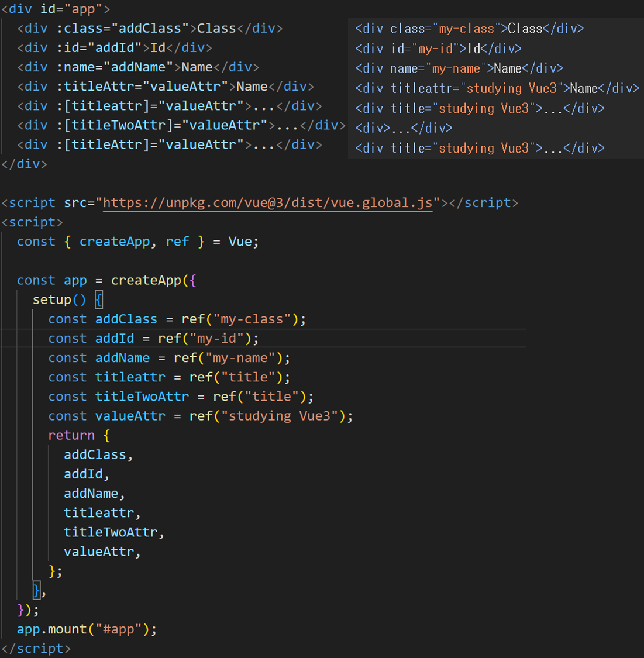The height and width of the screenshot is (658, 644).
Task: Click titleattr in the return object
Action: [x=99, y=513]
